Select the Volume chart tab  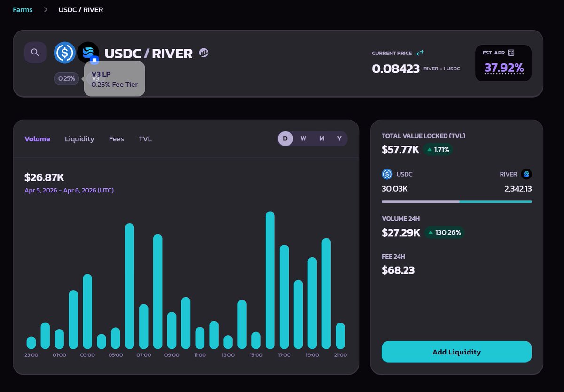37,139
